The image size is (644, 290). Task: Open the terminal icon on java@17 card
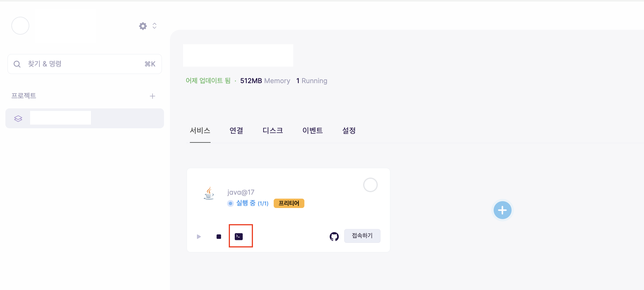coord(239,236)
